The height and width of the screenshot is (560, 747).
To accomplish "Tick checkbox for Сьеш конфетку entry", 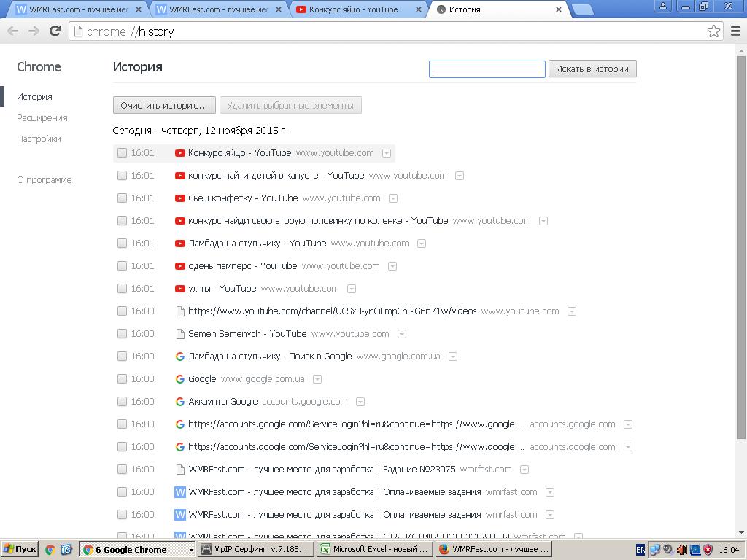I will (x=122, y=198).
